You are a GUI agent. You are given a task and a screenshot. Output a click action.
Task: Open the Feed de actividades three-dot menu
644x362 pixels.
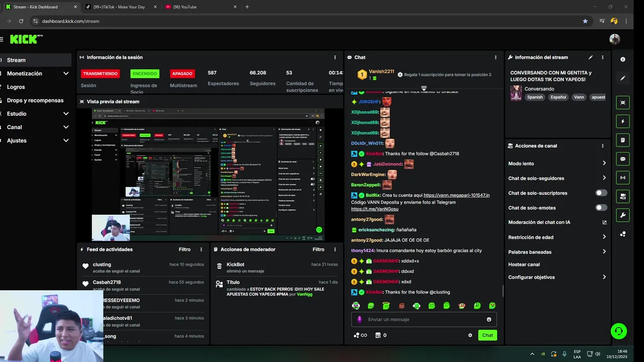[201, 249]
